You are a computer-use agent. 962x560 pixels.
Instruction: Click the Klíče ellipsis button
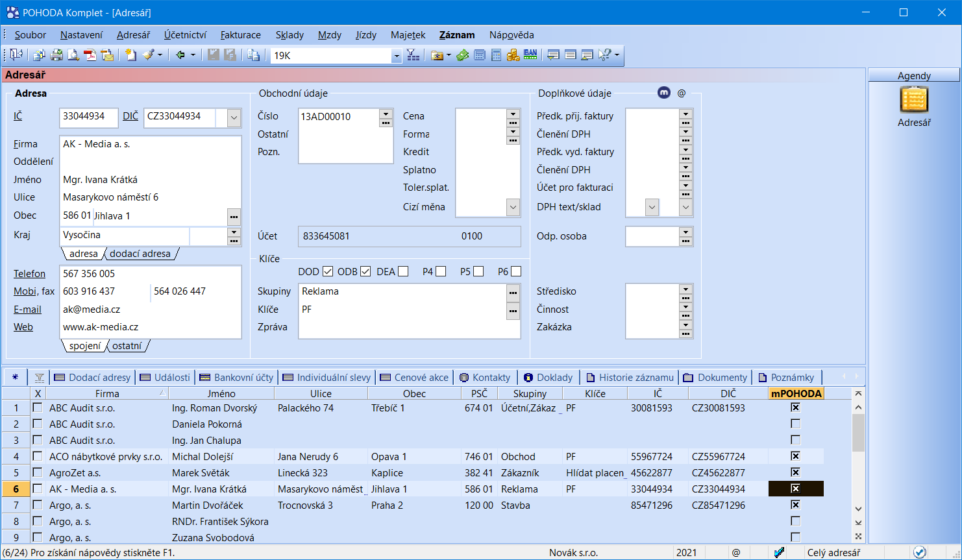tap(513, 311)
